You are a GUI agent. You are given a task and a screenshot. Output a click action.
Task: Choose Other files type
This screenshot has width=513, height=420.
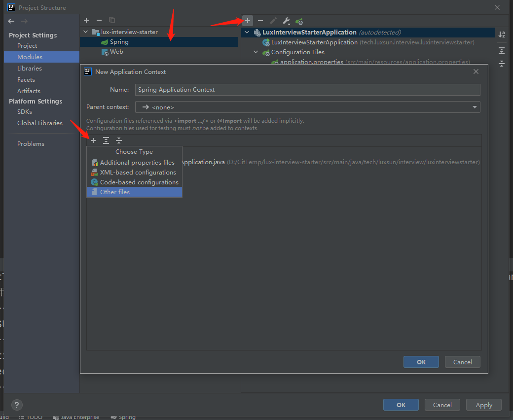coord(134,192)
